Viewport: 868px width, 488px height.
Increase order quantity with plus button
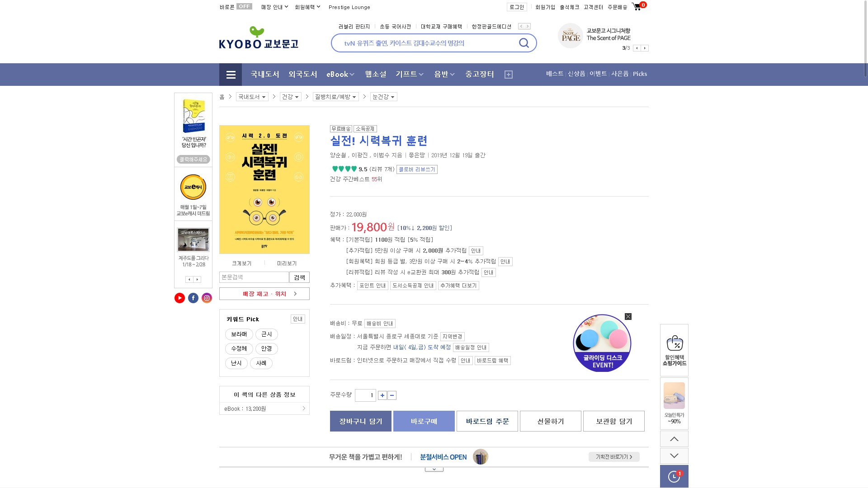click(x=382, y=395)
